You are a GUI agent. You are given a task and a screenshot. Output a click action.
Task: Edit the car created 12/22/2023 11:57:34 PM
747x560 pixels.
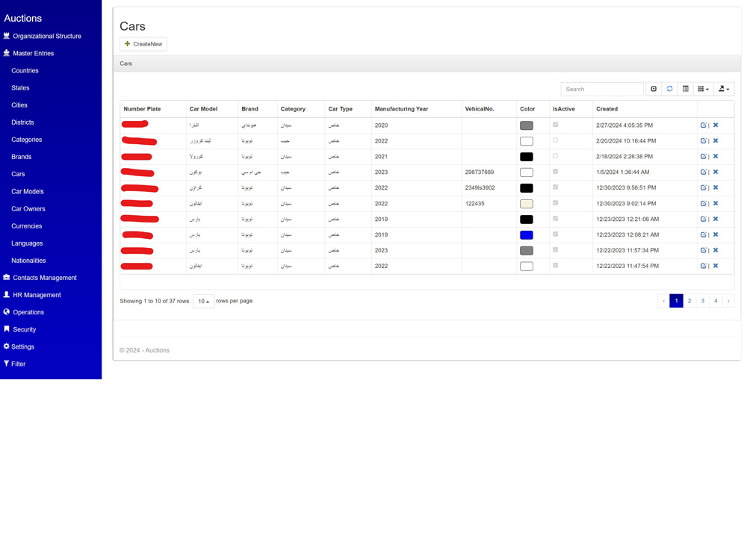[703, 250]
